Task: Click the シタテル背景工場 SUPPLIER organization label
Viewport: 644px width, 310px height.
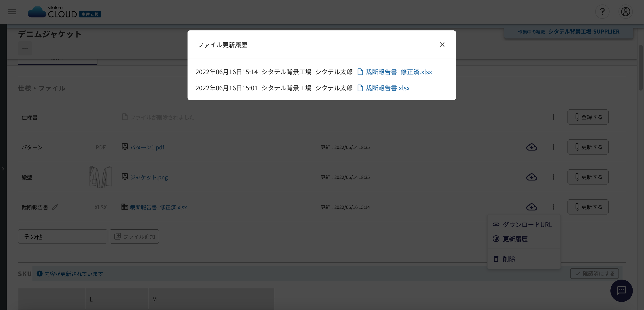Action: (x=584, y=32)
